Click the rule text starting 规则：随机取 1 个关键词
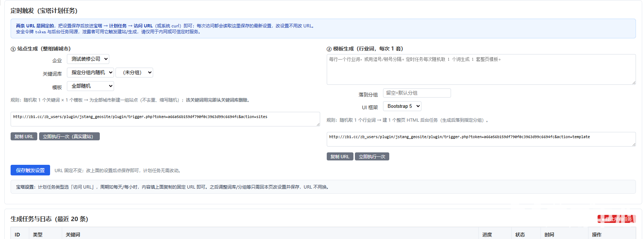This screenshot has height=239, width=644. pyautogui.click(x=131, y=100)
